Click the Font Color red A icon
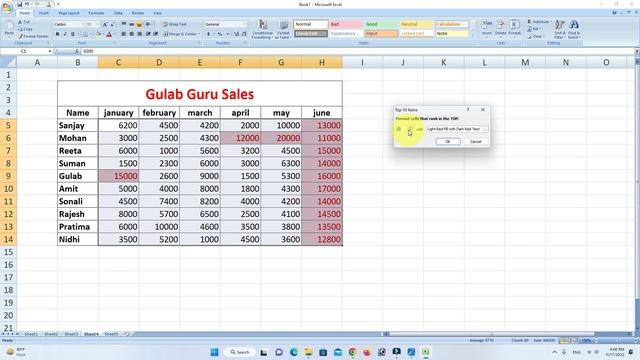Image resolution: width=640 pixels, height=360 pixels. tap(109, 34)
